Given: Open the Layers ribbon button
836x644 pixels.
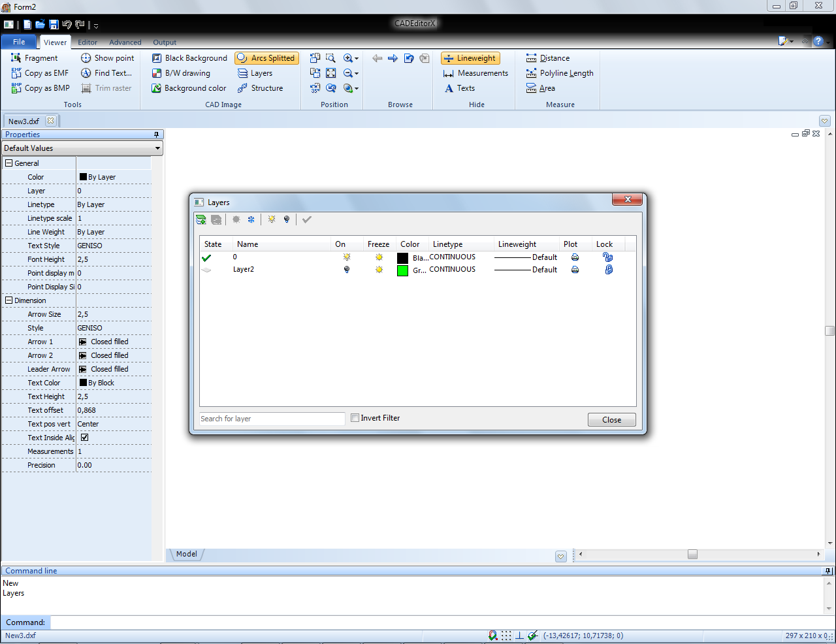Looking at the screenshot, I should coord(255,73).
